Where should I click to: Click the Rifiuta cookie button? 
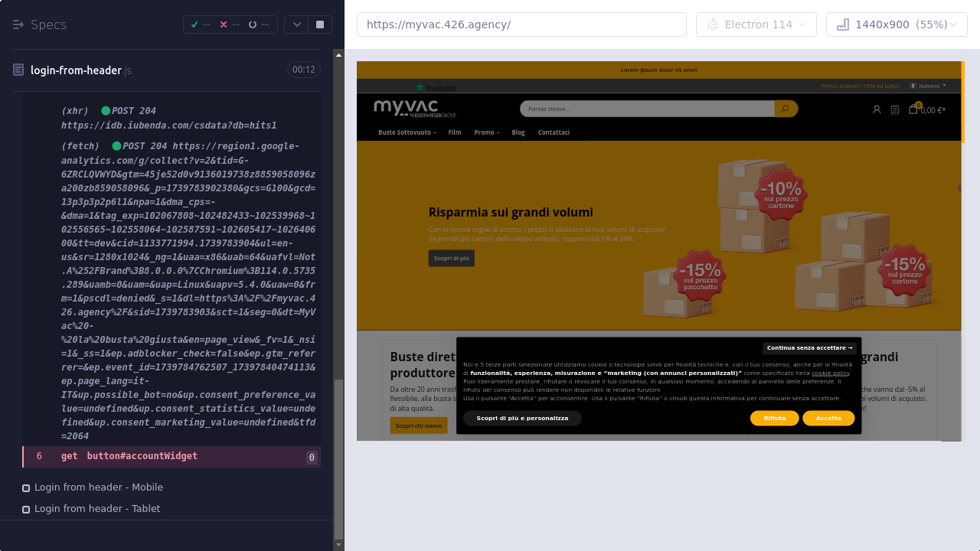pyautogui.click(x=774, y=418)
